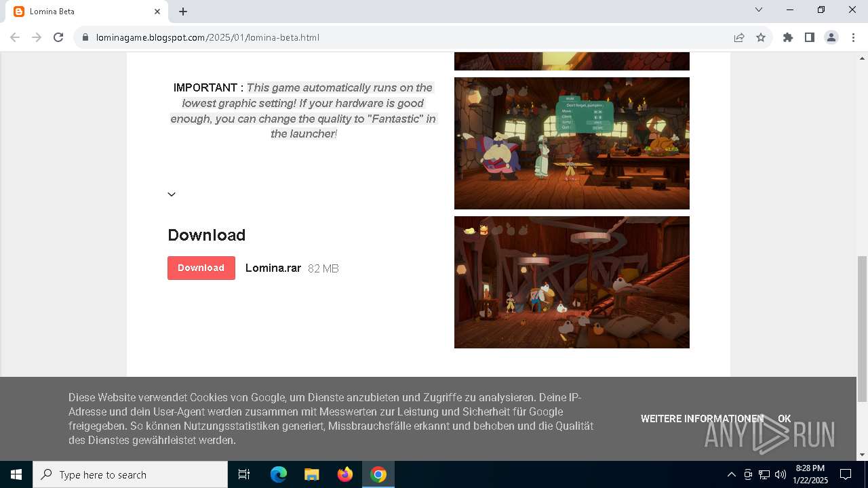Expand the chevron below the IMPORTANT note
The image size is (868, 488).
172,195
